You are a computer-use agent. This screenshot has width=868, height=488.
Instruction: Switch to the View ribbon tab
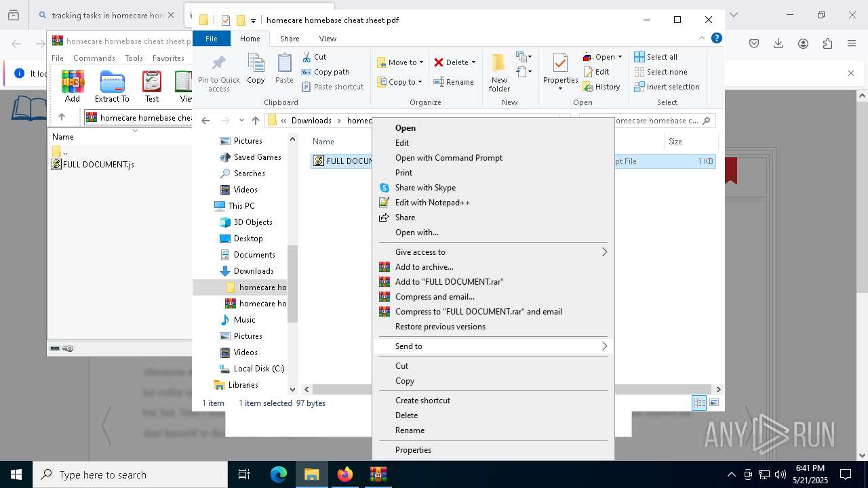click(x=328, y=39)
